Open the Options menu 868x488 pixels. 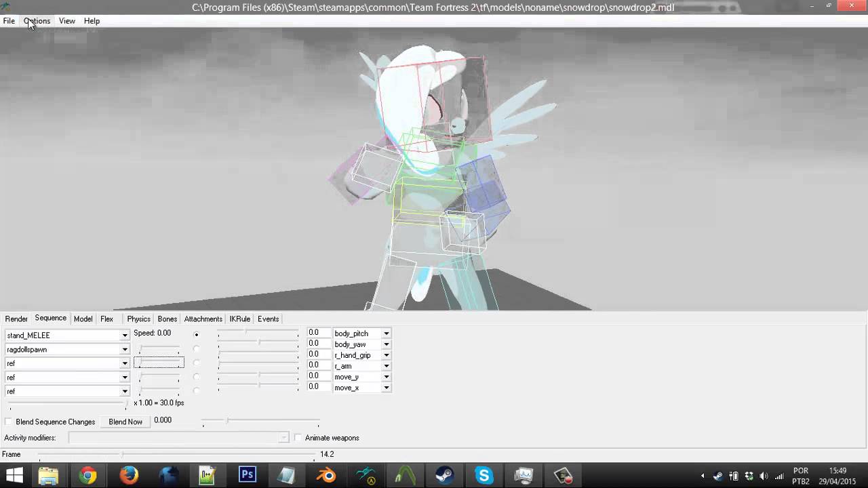(37, 21)
